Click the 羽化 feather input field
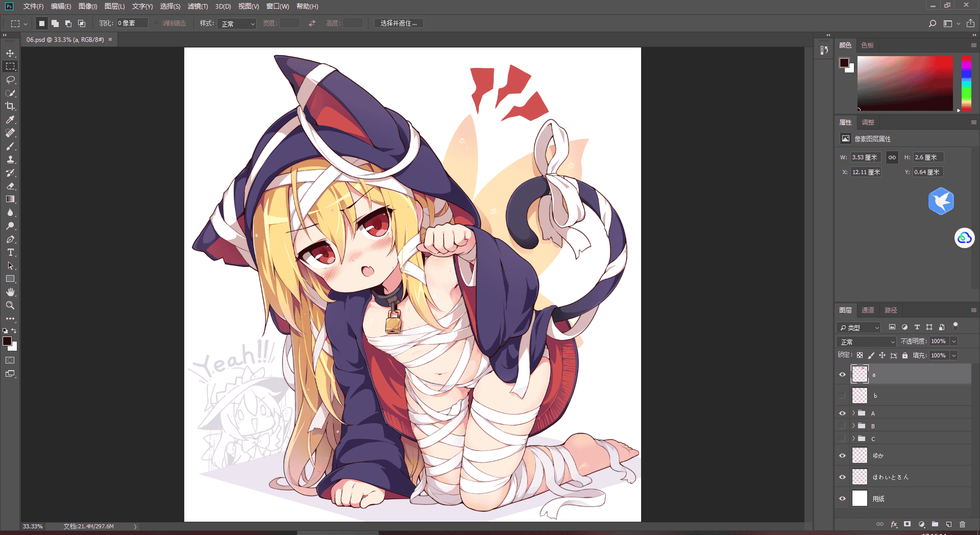Image resolution: width=980 pixels, height=535 pixels. pyautogui.click(x=132, y=23)
